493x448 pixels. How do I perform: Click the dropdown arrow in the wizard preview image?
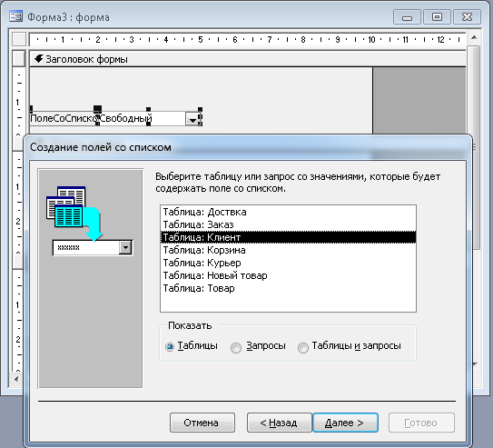tap(125, 247)
